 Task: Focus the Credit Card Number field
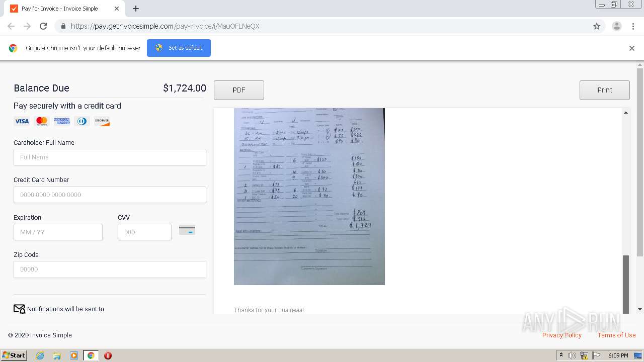110,195
